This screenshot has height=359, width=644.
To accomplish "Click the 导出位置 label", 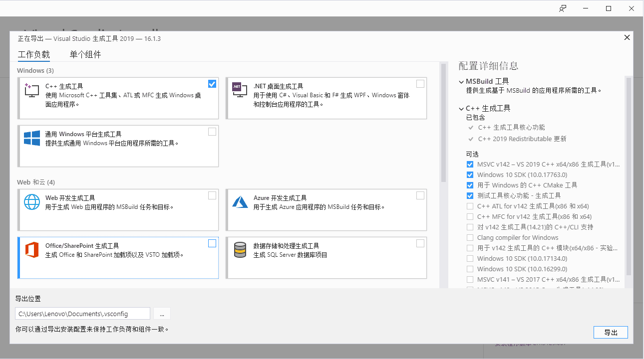I will [x=28, y=299].
